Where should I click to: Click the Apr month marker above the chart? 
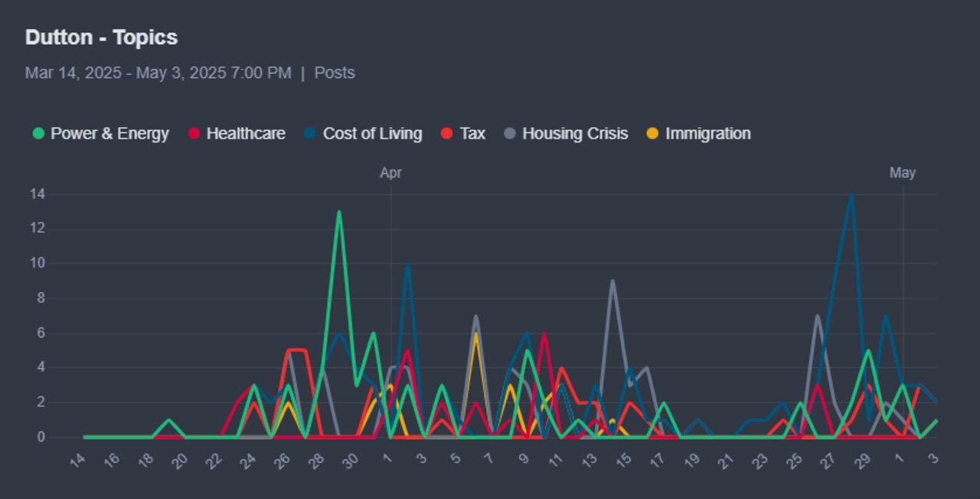390,173
